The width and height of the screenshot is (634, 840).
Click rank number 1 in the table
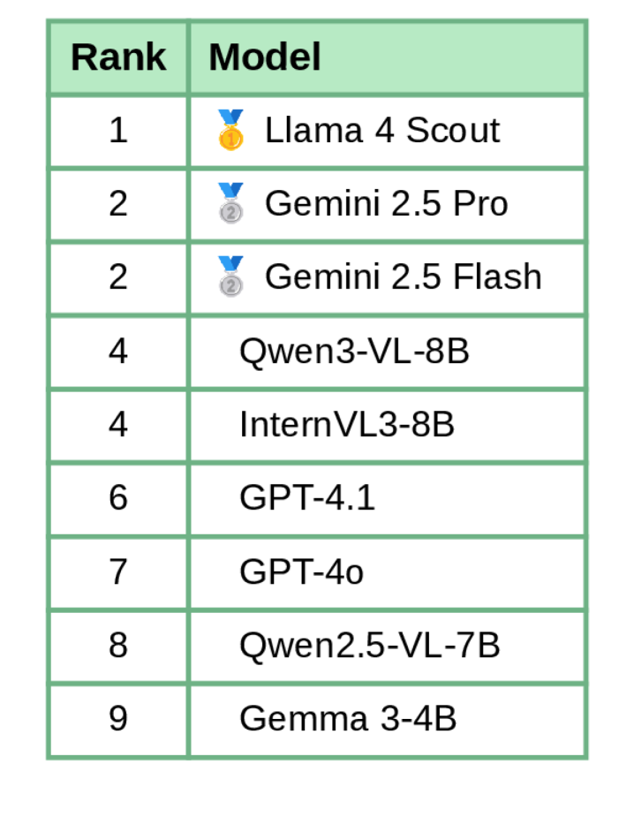coord(118,131)
